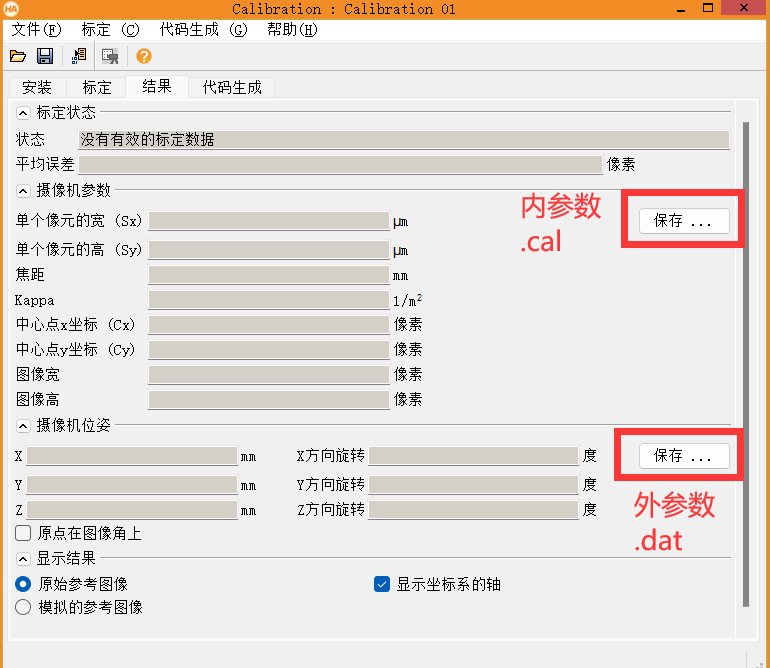Maximize the Calibration window
The height and width of the screenshot is (668, 770).
click(709, 9)
